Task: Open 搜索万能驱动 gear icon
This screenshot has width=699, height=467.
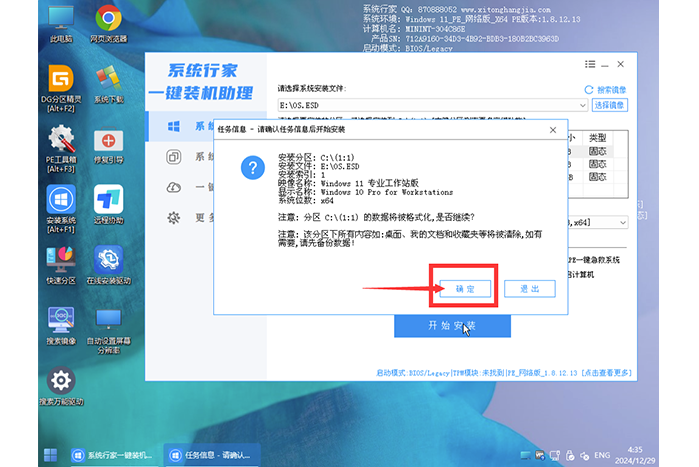Action: point(61,386)
